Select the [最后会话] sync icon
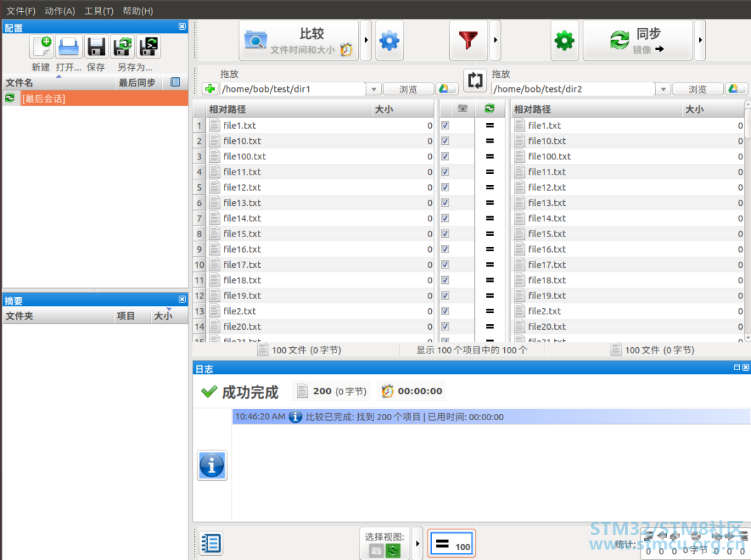Viewport: 751px width, 560px height. [x=10, y=98]
